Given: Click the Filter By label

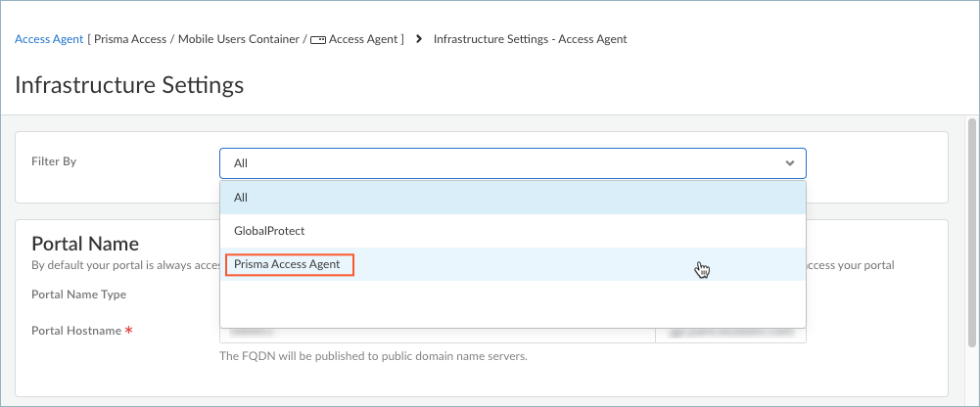Looking at the screenshot, I should 54,161.
